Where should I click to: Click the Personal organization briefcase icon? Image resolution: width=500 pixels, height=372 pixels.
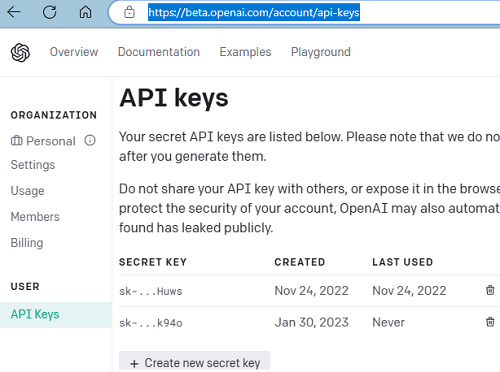tap(17, 141)
